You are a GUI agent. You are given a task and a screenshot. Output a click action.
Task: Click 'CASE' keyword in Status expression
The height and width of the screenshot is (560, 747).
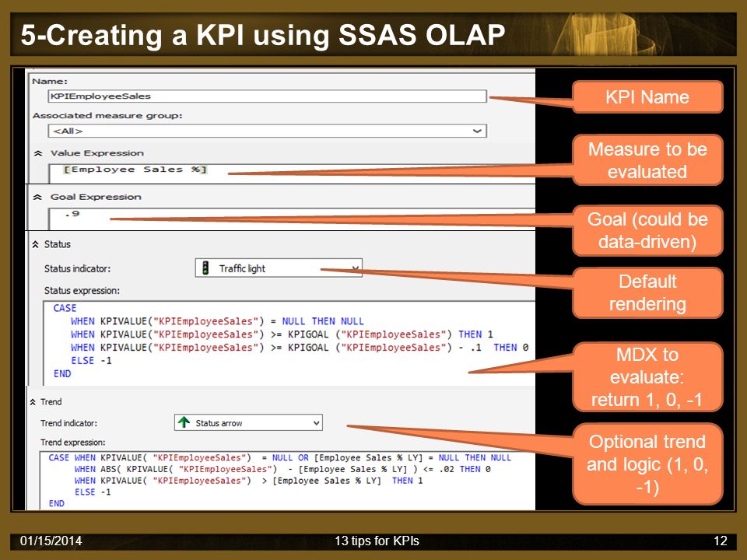click(x=65, y=308)
